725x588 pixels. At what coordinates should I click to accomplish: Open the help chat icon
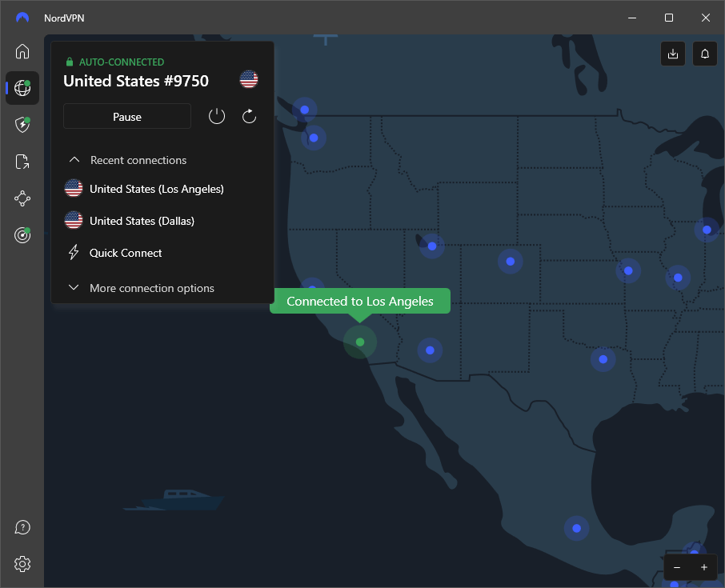[x=22, y=527]
